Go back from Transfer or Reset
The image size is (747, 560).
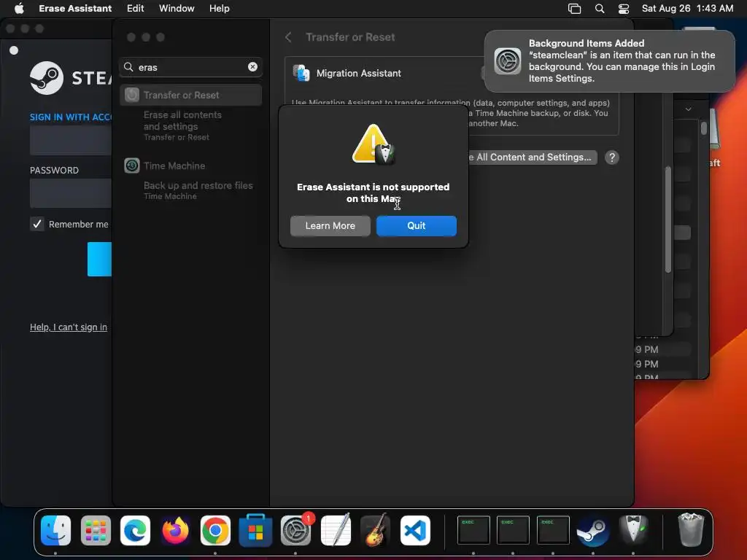(288, 37)
